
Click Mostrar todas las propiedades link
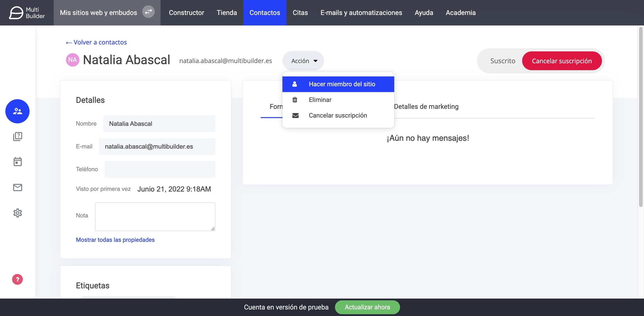point(115,240)
